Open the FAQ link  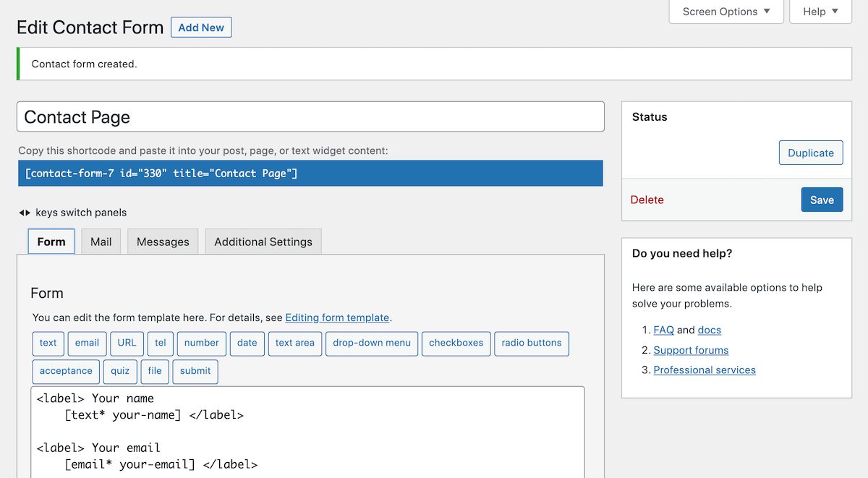point(663,330)
